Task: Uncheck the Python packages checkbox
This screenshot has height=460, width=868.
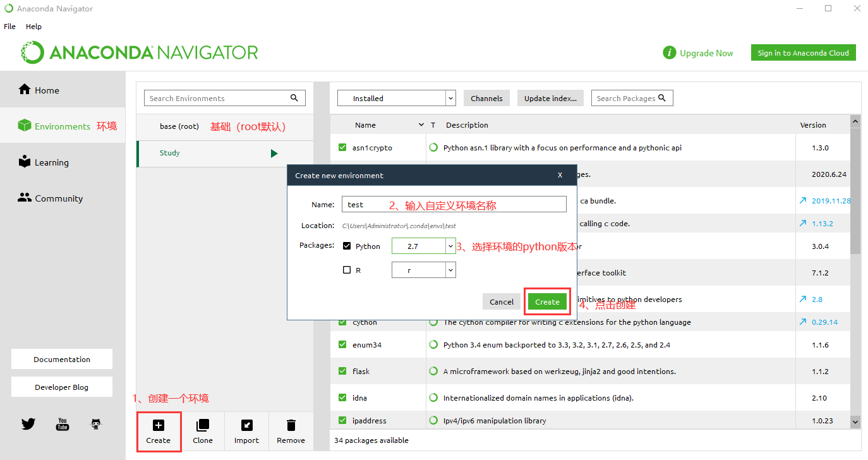Action: click(347, 246)
